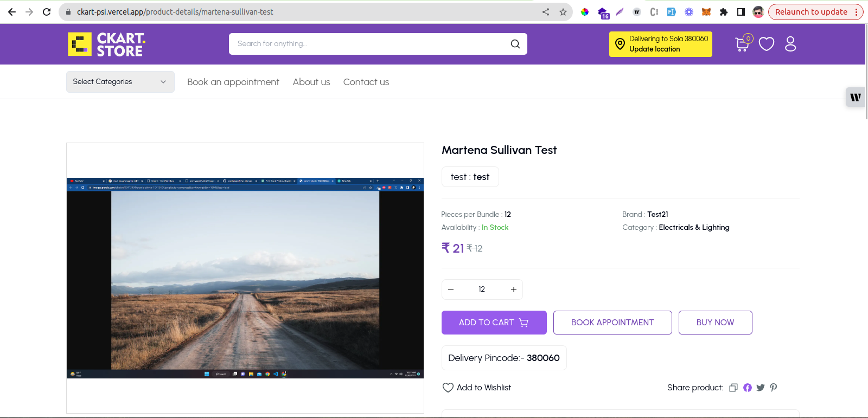Share product on Pinterest

pos(773,388)
